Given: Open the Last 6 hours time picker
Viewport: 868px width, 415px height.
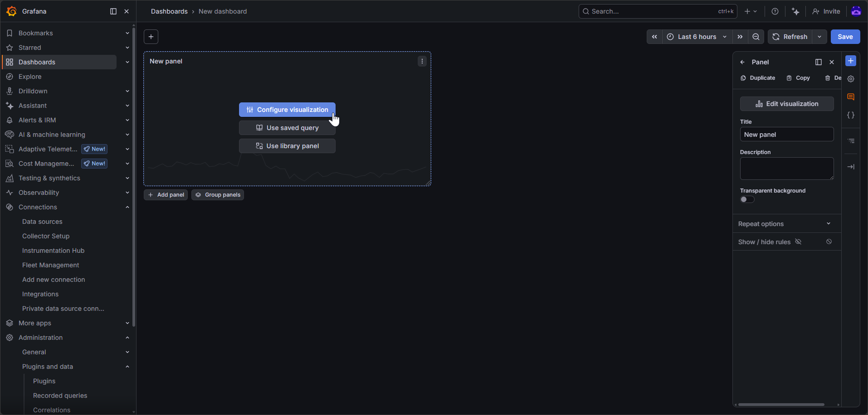Looking at the screenshot, I should pyautogui.click(x=697, y=37).
